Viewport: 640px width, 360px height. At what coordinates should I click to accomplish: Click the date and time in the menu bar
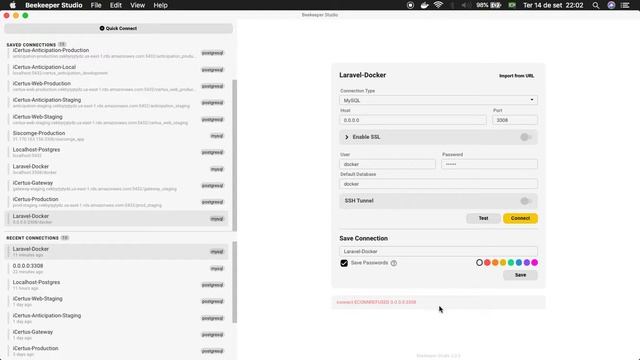pos(553,5)
